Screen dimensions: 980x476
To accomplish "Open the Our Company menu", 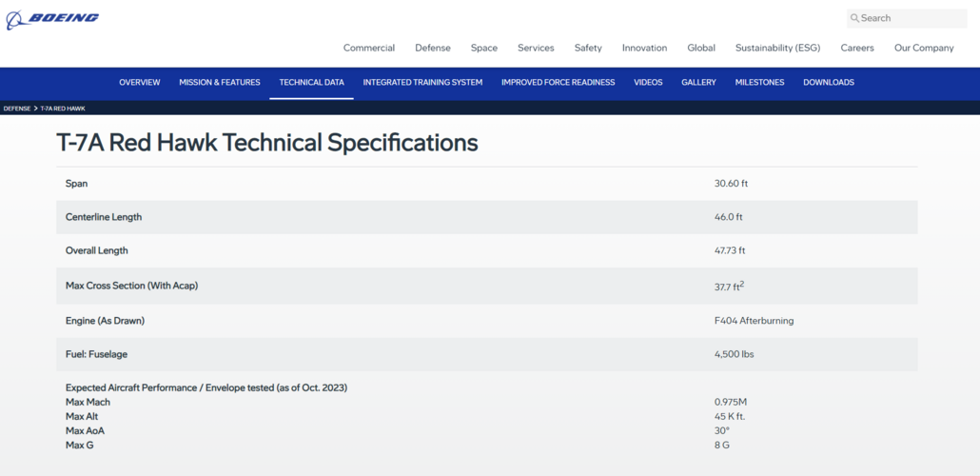I will [x=924, y=48].
